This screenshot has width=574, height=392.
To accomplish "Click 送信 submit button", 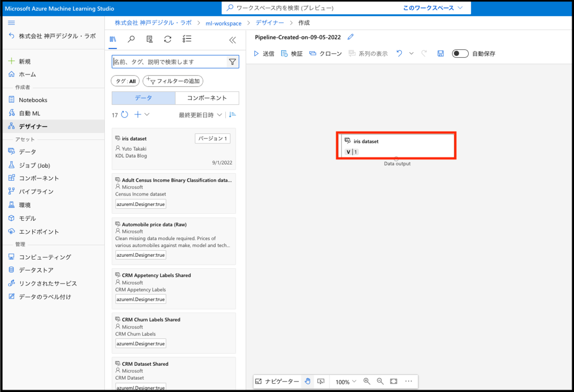I will pos(264,54).
